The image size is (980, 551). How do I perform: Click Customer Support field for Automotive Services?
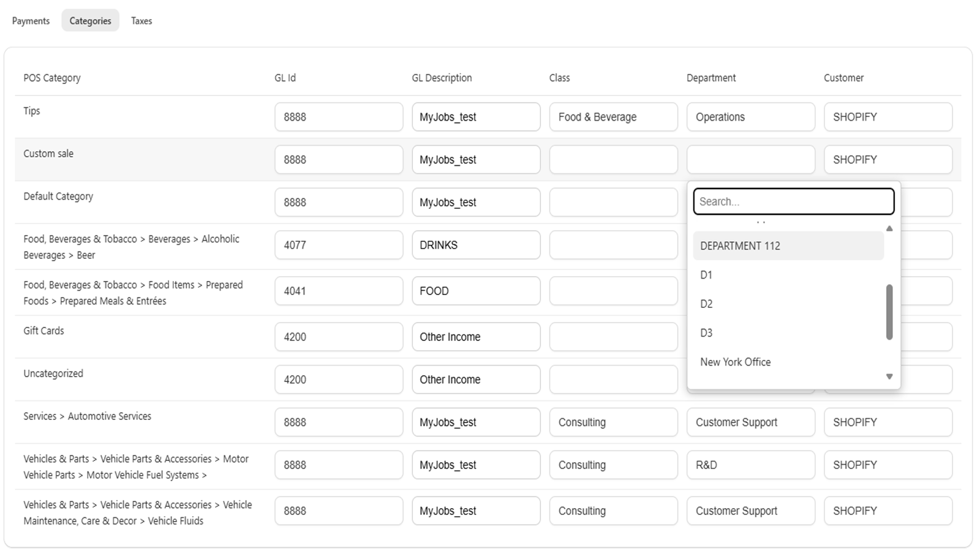pyautogui.click(x=750, y=422)
